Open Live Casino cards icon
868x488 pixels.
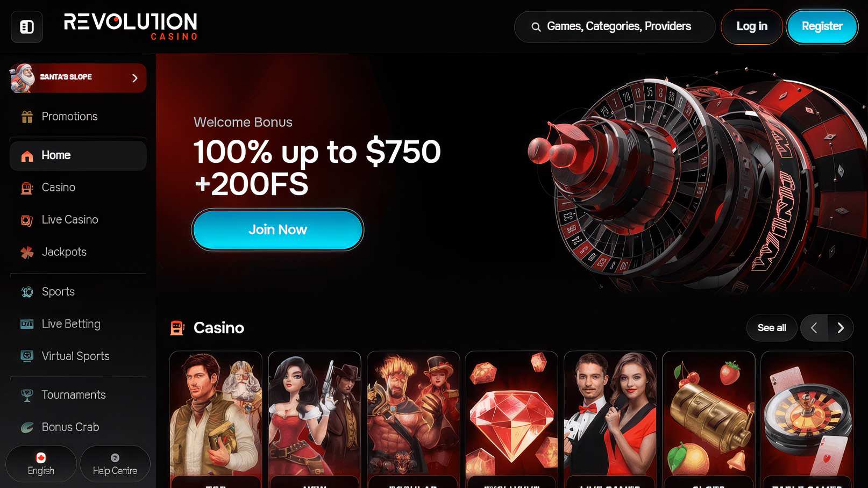27,220
